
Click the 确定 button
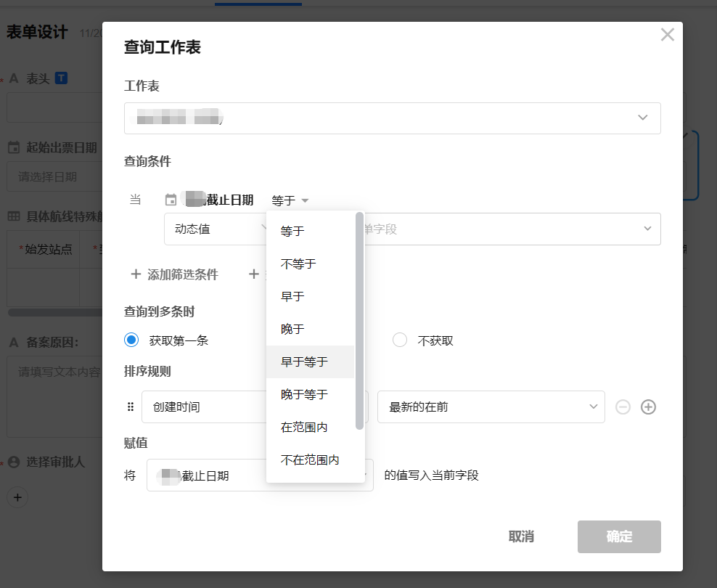coord(618,536)
